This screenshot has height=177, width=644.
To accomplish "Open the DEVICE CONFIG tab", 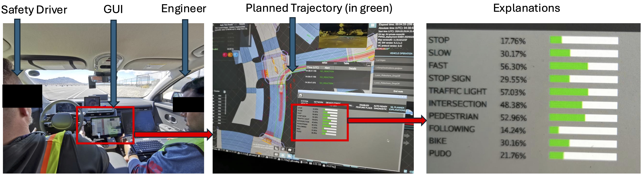I will coord(333,103).
